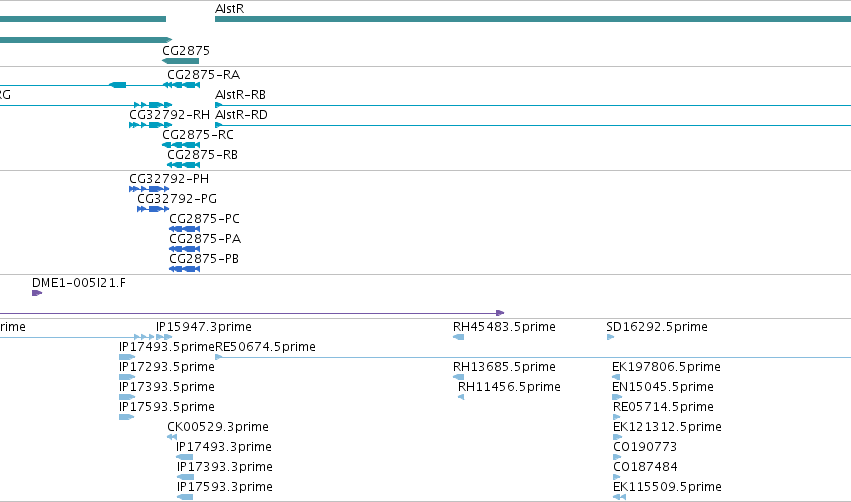The image size is (851, 502).
Task: Select IP17593.3prime EST label
Action: [x=225, y=488]
